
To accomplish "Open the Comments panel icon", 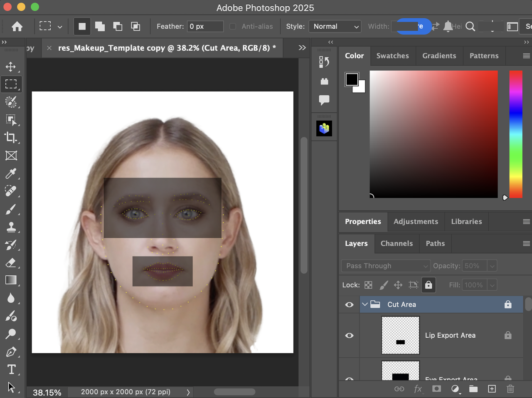I will tap(324, 100).
